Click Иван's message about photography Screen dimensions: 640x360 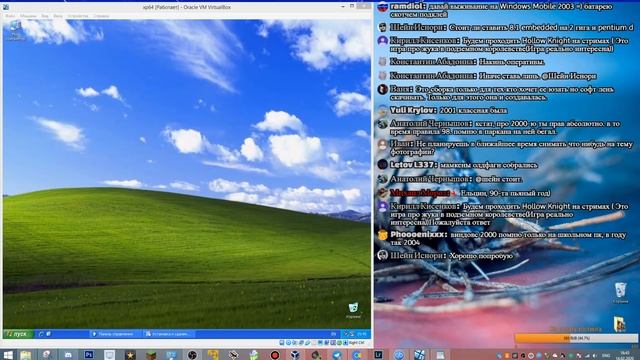pyautogui.click(x=511, y=148)
